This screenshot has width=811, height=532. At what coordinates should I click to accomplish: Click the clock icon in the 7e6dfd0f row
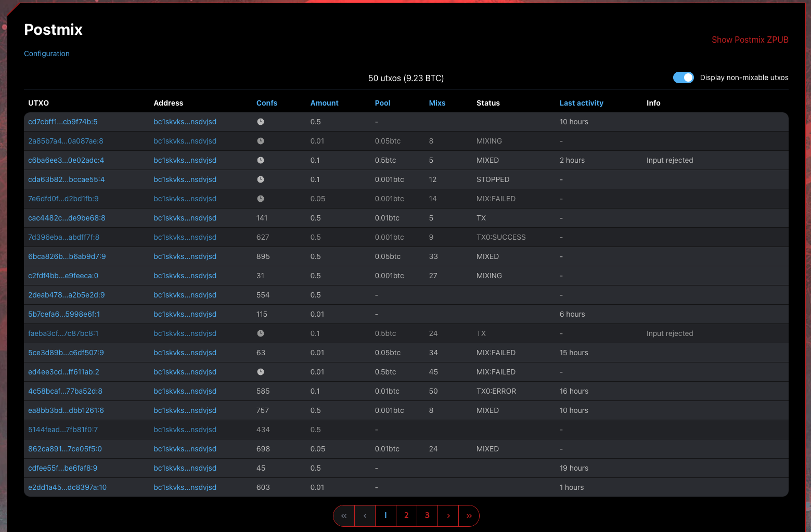pyautogui.click(x=261, y=199)
